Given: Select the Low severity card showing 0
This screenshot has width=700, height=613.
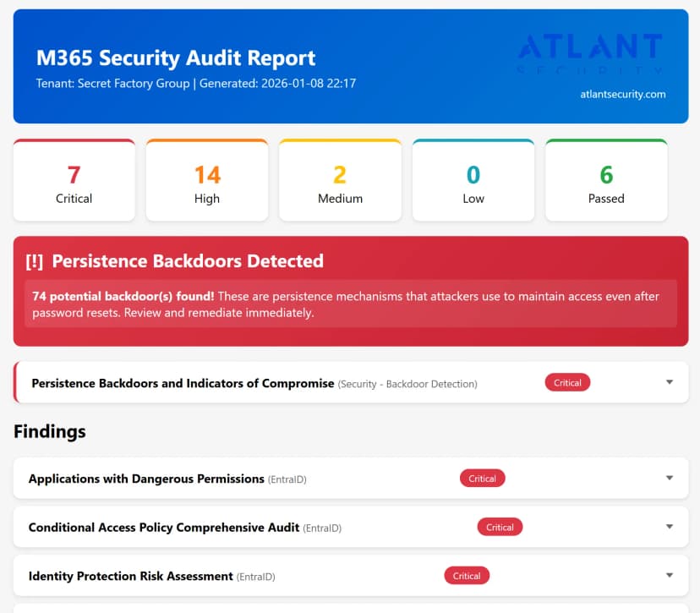Looking at the screenshot, I should click(x=473, y=179).
